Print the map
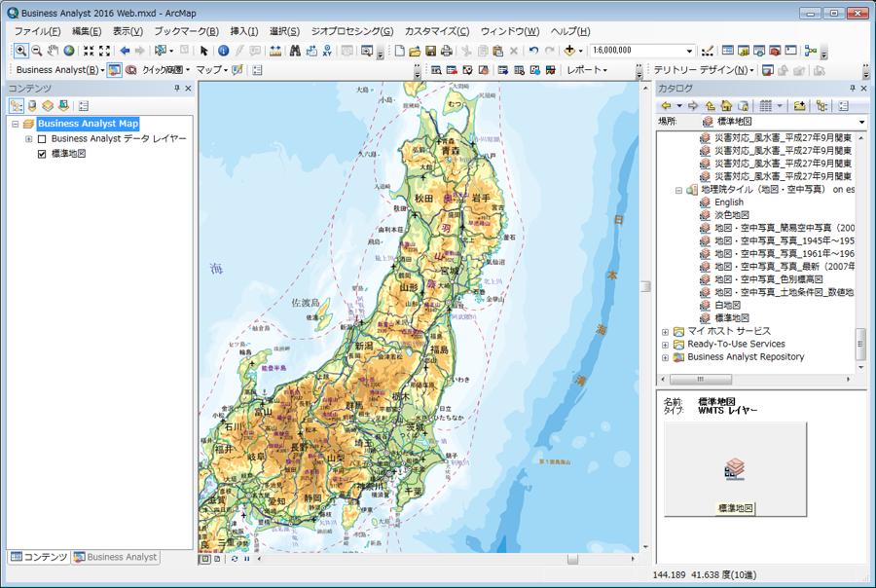 click(x=447, y=51)
